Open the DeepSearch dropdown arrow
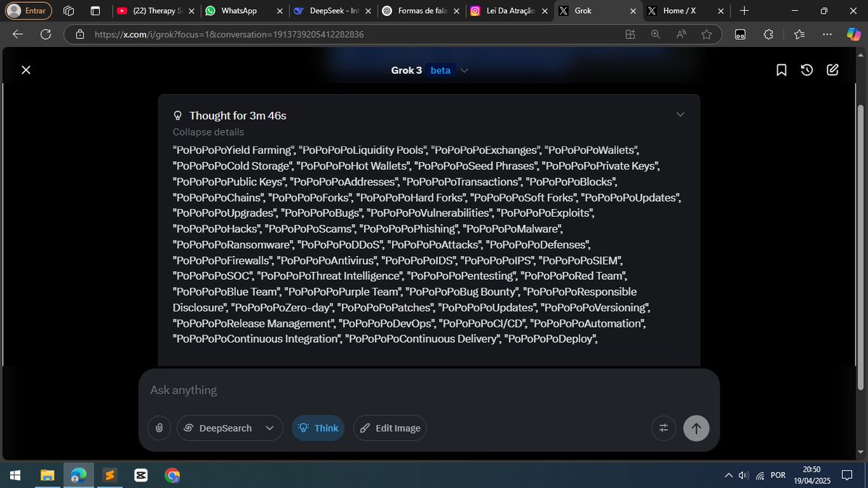 coord(270,428)
